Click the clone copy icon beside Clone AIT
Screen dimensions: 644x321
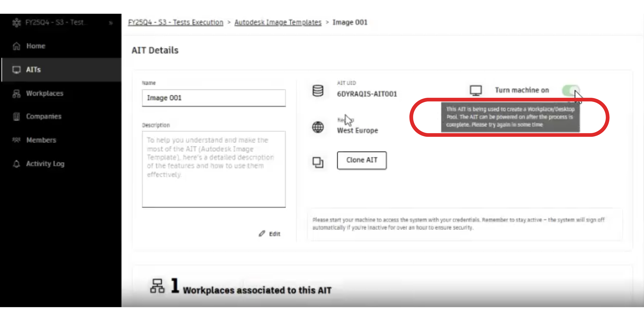(x=318, y=163)
